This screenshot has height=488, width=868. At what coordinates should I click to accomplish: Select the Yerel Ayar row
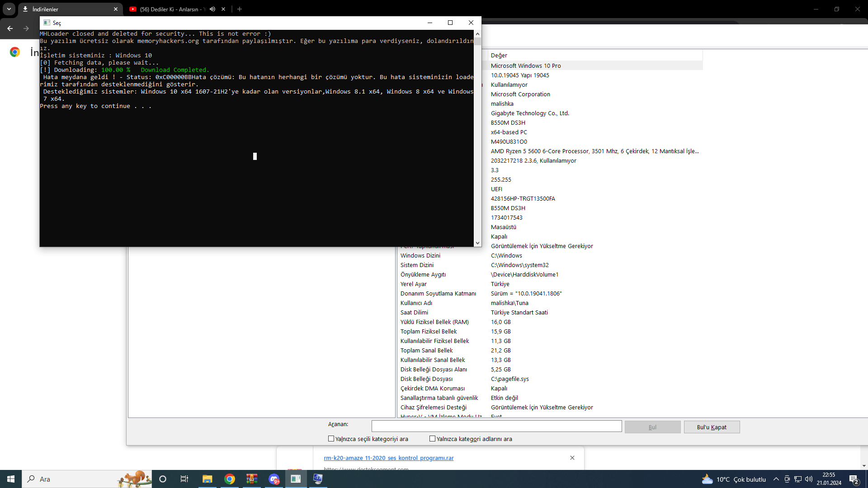[x=550, y=284]
